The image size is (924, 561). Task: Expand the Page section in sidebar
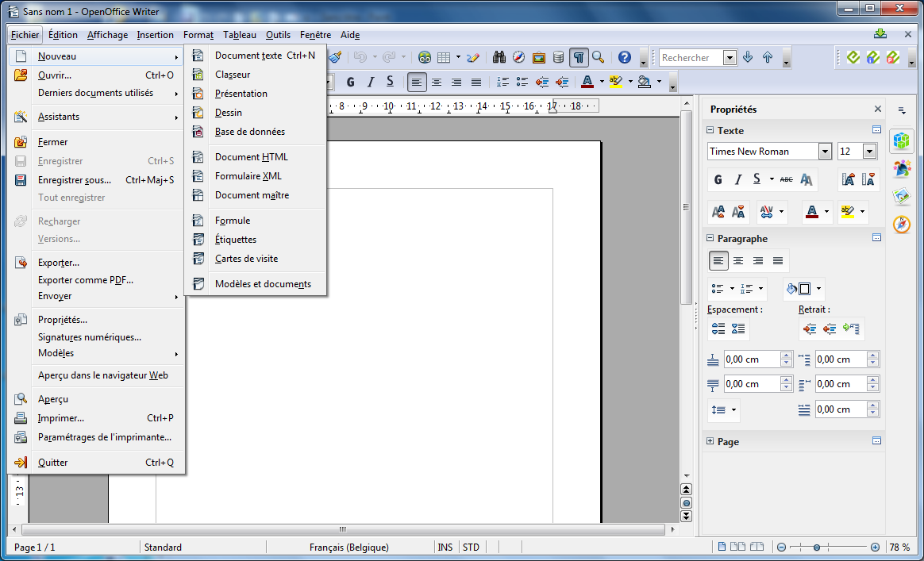point(710,441)
